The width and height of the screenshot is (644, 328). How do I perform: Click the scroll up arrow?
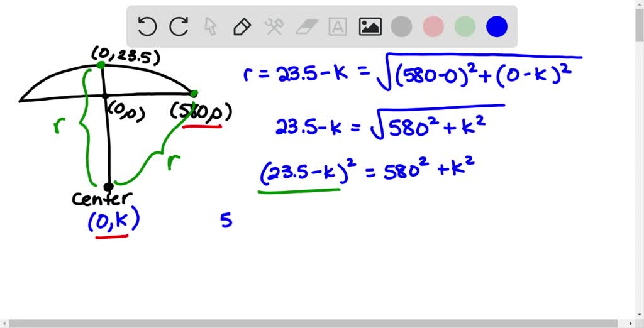640,3
